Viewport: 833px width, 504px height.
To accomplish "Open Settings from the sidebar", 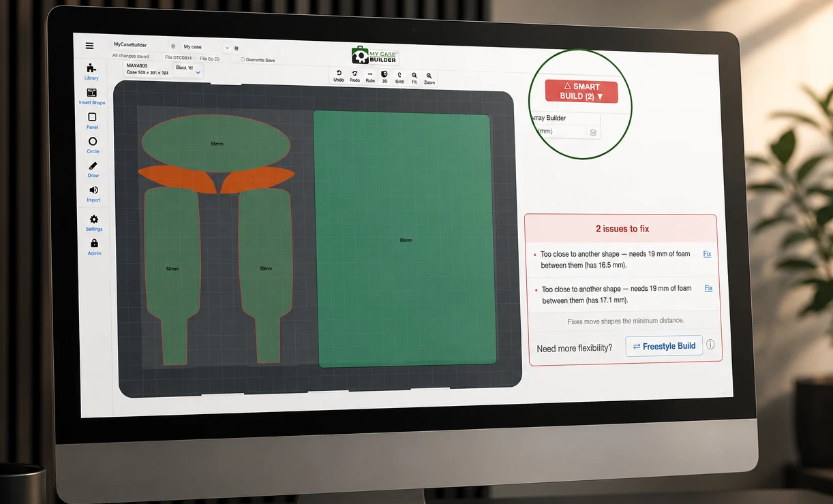I will click(x=94, y=223).
